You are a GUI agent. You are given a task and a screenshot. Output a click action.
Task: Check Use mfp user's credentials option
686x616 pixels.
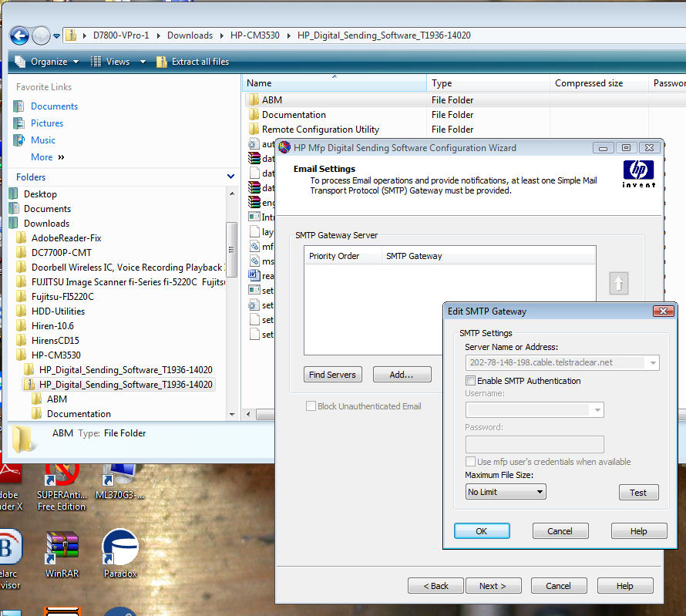(471, 462)
